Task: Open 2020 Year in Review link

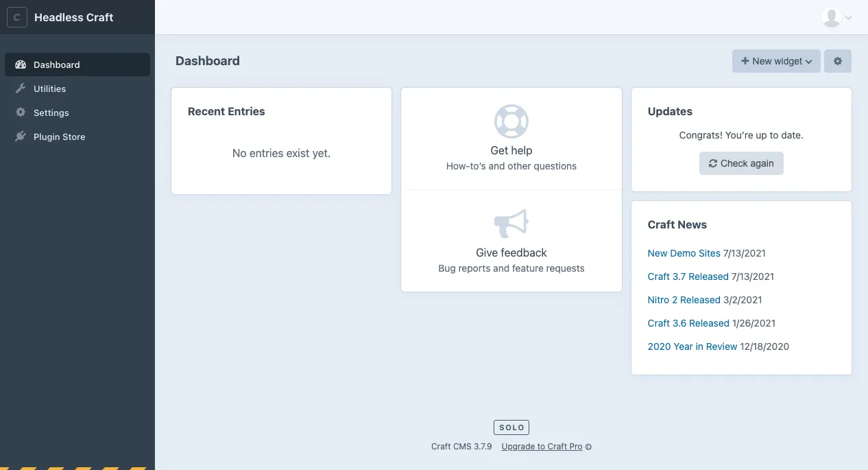Action: pyautogui.click(x=692, y=346)
